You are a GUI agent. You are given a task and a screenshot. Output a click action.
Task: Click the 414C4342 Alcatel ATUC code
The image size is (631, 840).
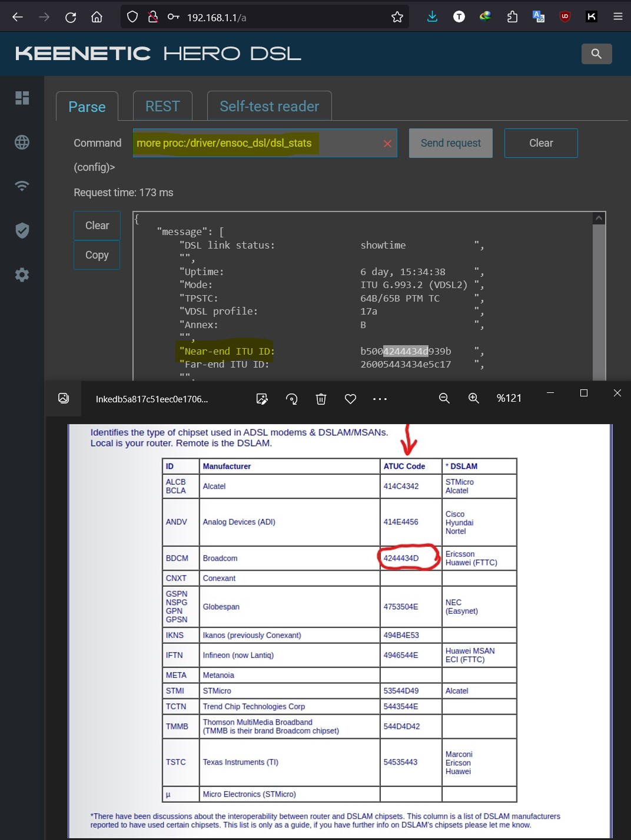coord(410,487)
